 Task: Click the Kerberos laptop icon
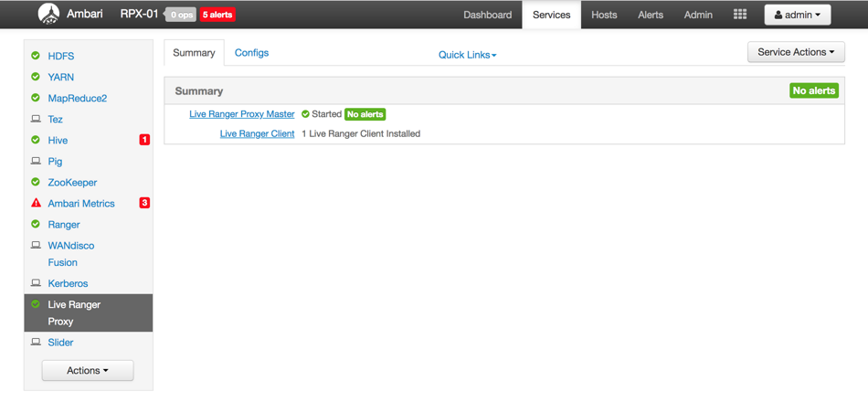pos(36,283)
